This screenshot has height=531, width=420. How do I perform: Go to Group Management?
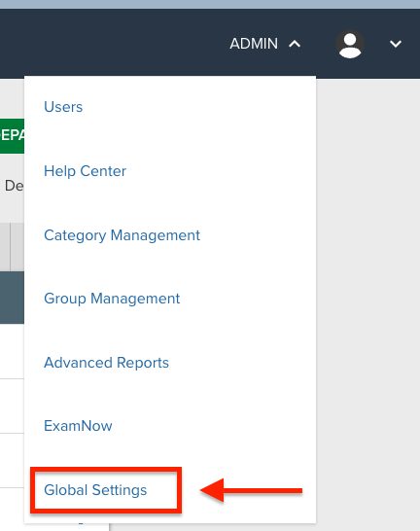click(x=112, y=299)
